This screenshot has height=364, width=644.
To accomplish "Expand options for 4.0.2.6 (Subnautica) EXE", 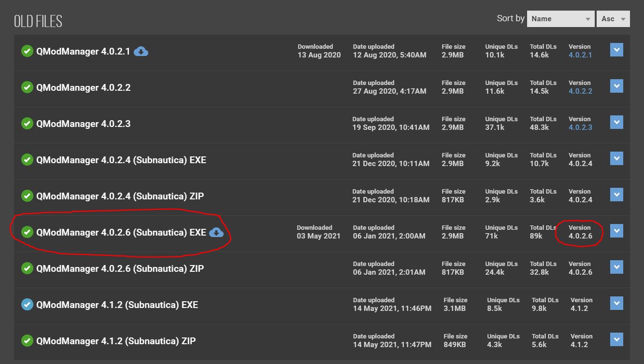I will tap(616, 231).
